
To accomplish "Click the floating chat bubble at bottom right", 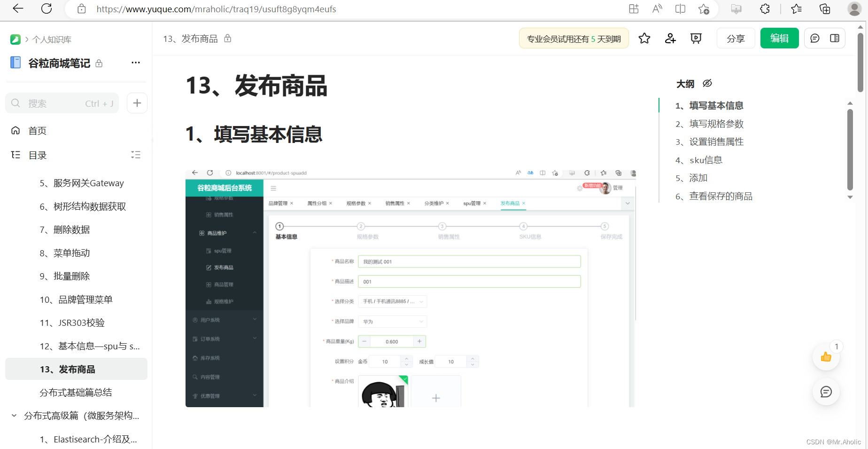I will pyautogui.click(x=826, y=392).
